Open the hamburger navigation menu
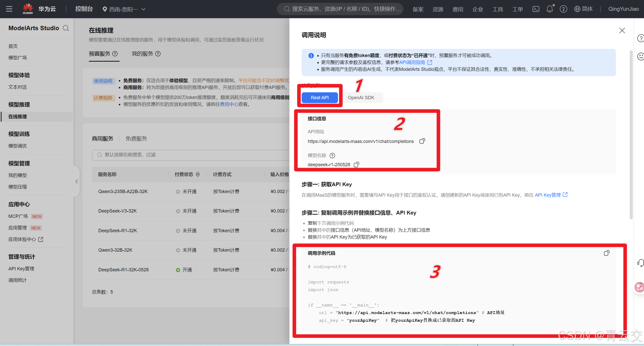Screen dimensions: 644x346 coord(9,9)
